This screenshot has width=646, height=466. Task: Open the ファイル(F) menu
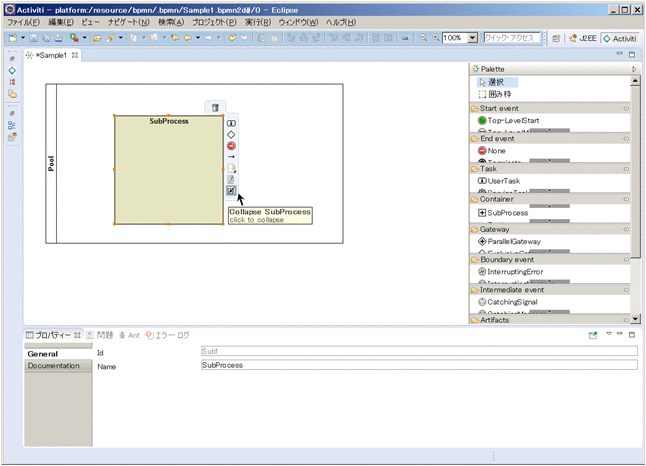[24, 22]
